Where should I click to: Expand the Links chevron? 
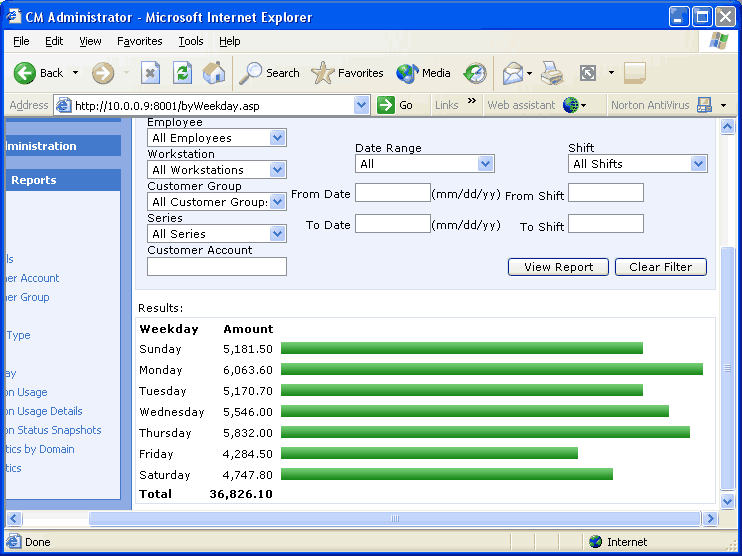click(472, 100)
